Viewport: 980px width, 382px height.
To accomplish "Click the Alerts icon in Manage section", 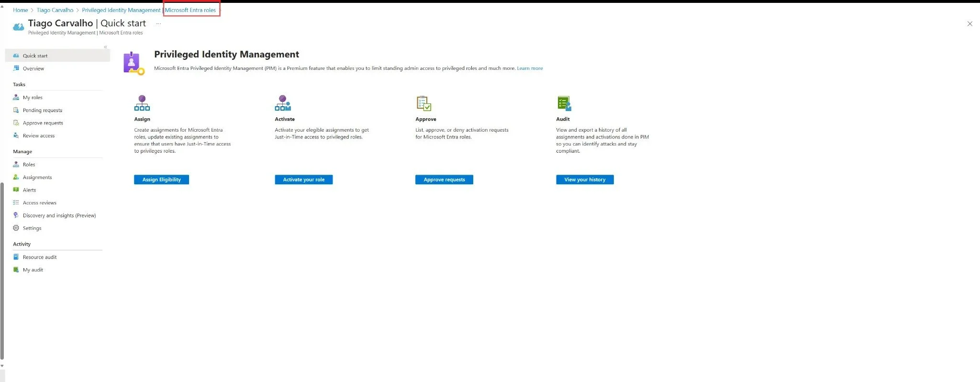I will (16, 190).
